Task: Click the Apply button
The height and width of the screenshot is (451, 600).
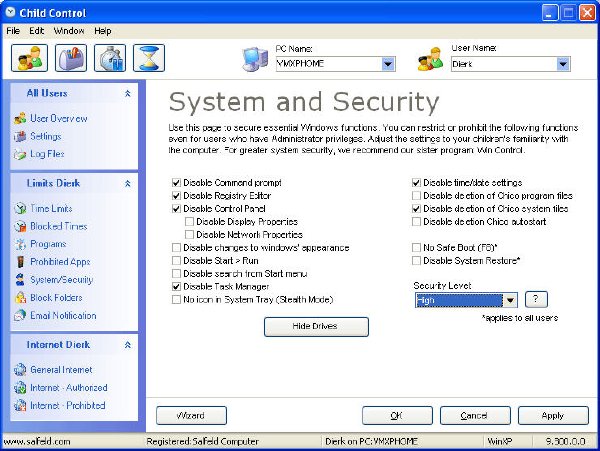Action: tap(553, 415)
